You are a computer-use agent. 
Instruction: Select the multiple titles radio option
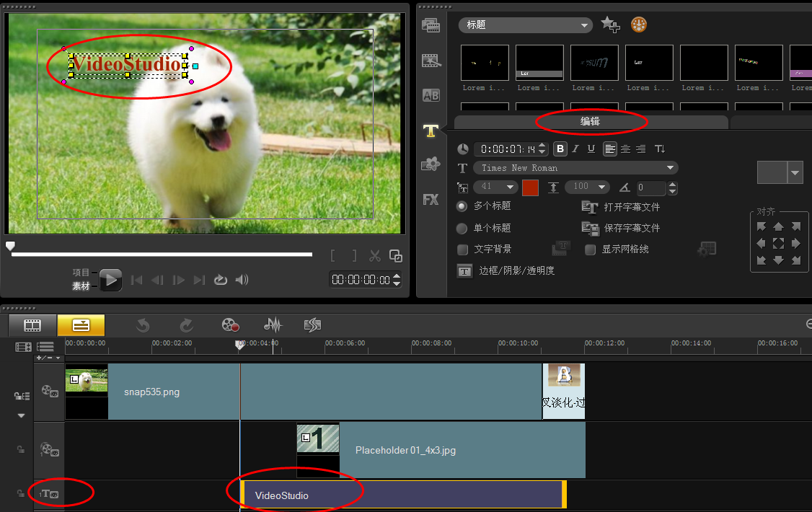tap(462, 206)
